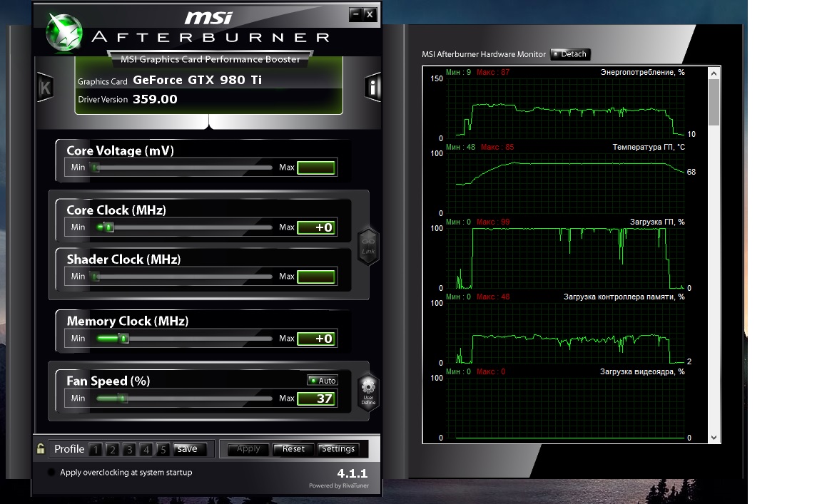Image resolution: width=822 pixels, height=504 pixels.
Task: Select profile slot 1
Action: [96, 450]
